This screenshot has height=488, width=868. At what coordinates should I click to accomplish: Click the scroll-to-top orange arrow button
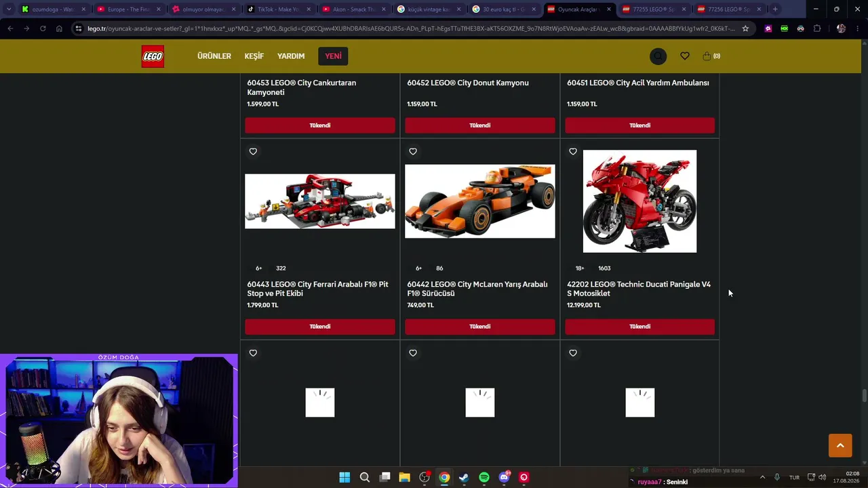click(x=840, y=445)
